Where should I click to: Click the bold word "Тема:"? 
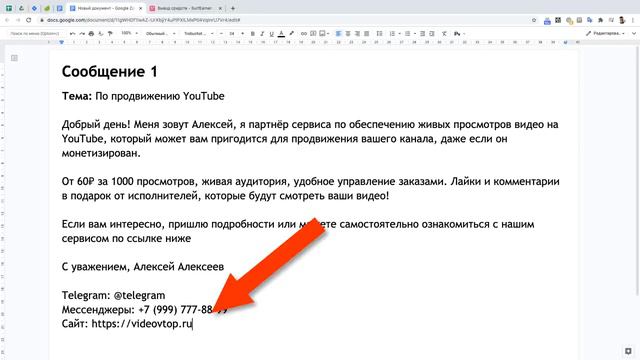tap(77, 96)
